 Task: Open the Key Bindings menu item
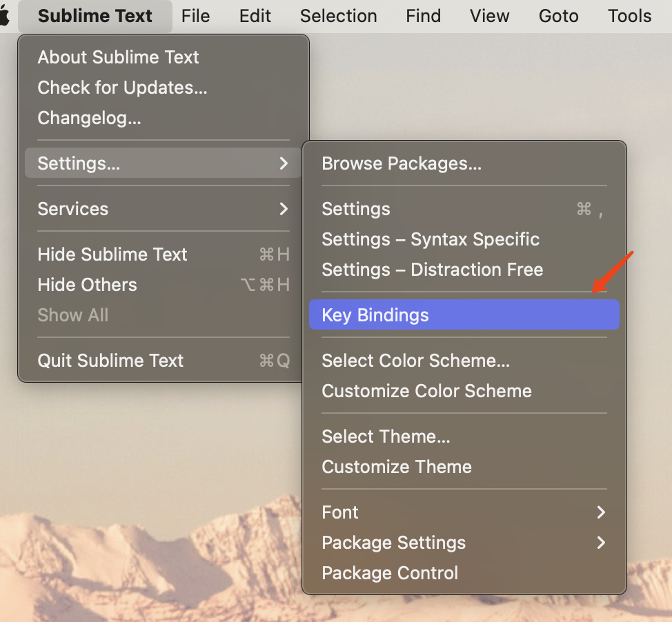375,315
